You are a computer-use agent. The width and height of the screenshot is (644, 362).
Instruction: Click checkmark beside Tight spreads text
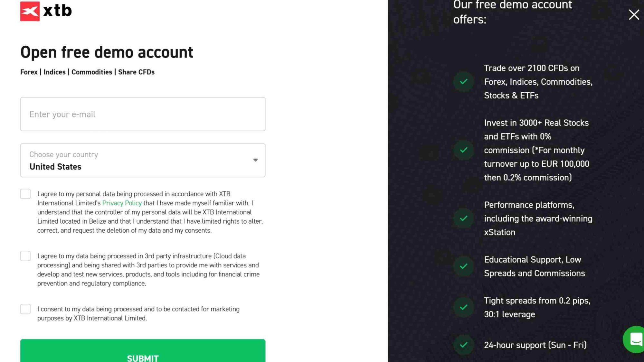tap(464, 307)
